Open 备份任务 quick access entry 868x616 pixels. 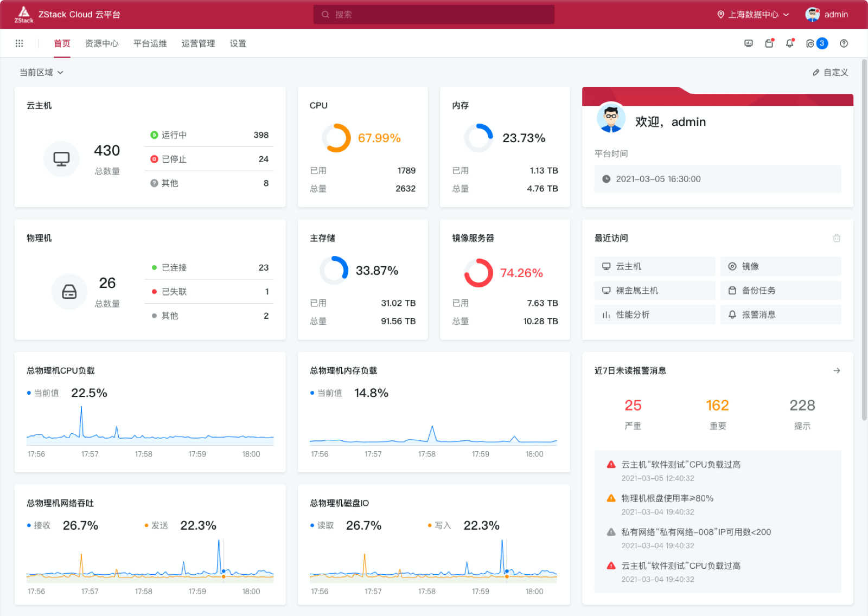(x=781, y=290)
